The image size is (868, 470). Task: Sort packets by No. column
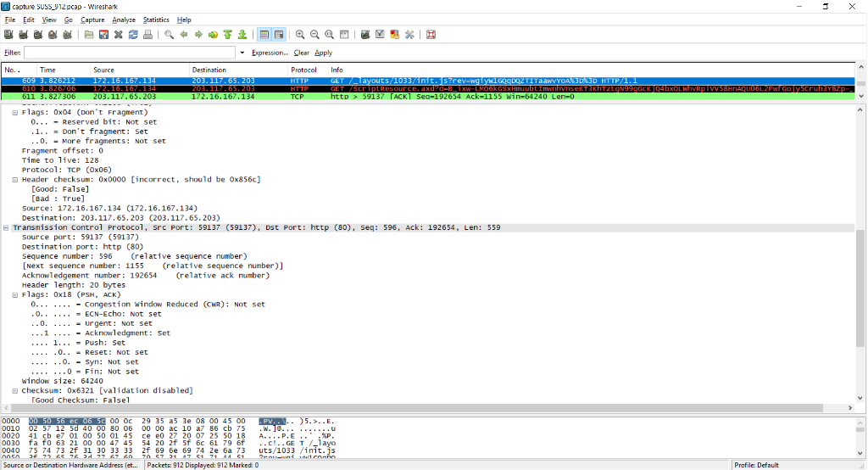click(19, 70)
